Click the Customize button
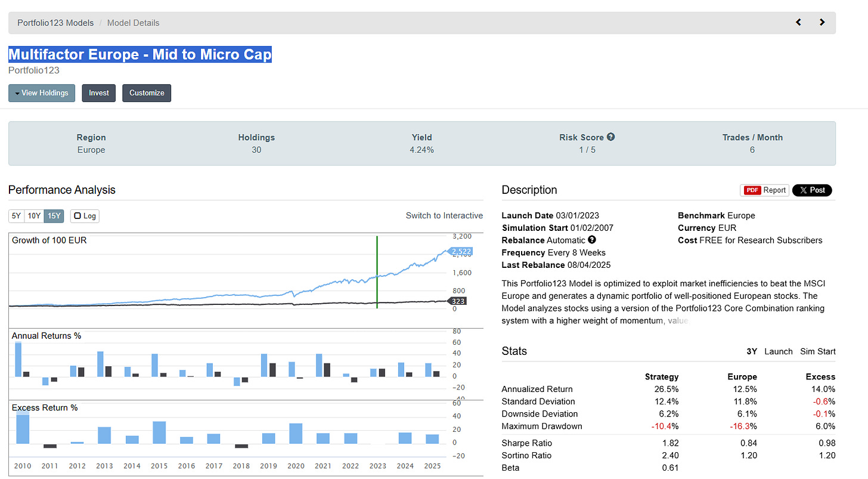The image size is (868, 479). click(x=147, y=93)
